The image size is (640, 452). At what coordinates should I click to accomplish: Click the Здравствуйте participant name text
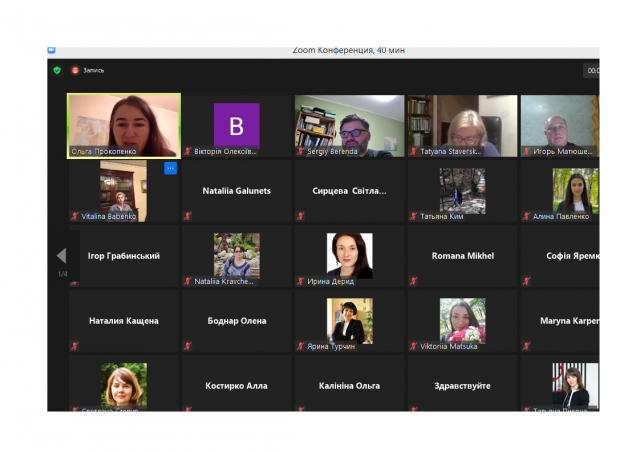462,386
